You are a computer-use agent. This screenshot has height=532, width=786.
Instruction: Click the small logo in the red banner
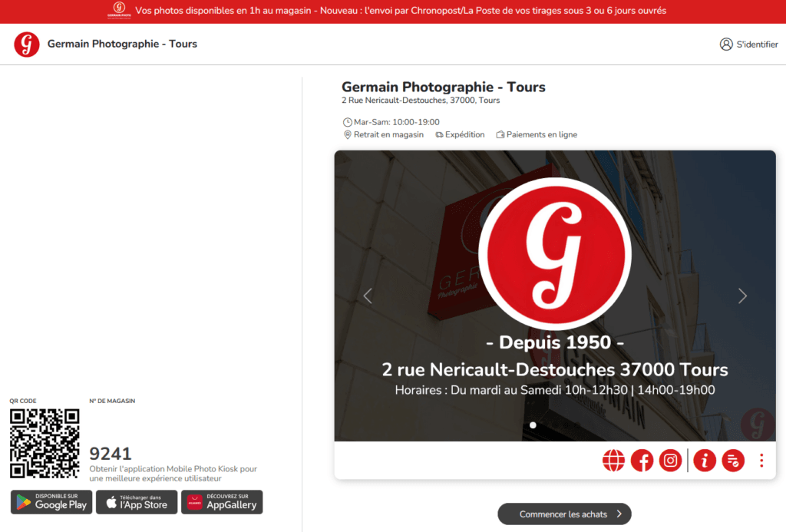(x=119, y=10)
